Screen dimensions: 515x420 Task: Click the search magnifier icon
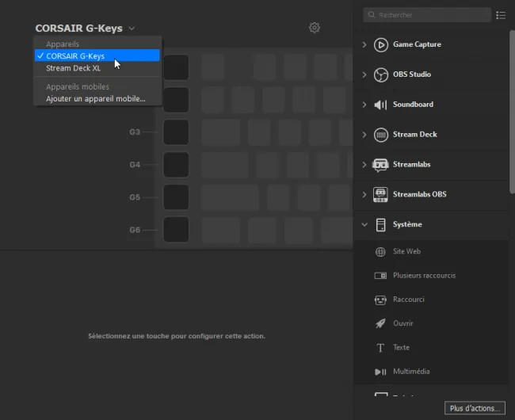click(372, 15)
